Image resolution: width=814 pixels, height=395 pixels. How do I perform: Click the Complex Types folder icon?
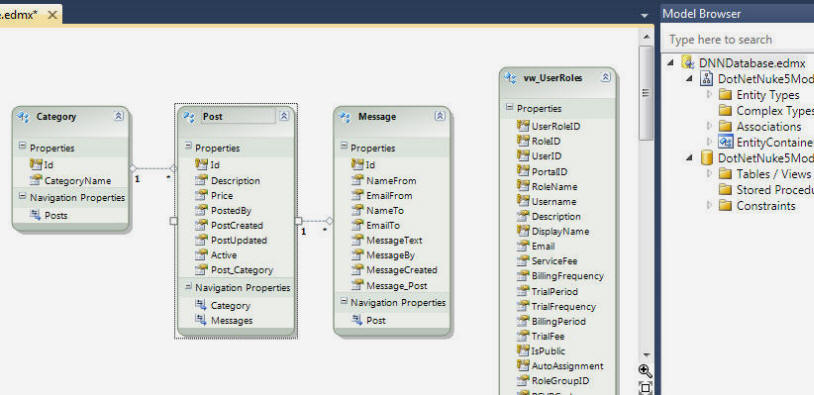[725, 111]
